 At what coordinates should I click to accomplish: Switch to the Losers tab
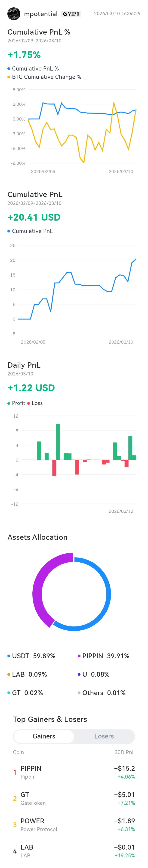click(x=104, y=736)
